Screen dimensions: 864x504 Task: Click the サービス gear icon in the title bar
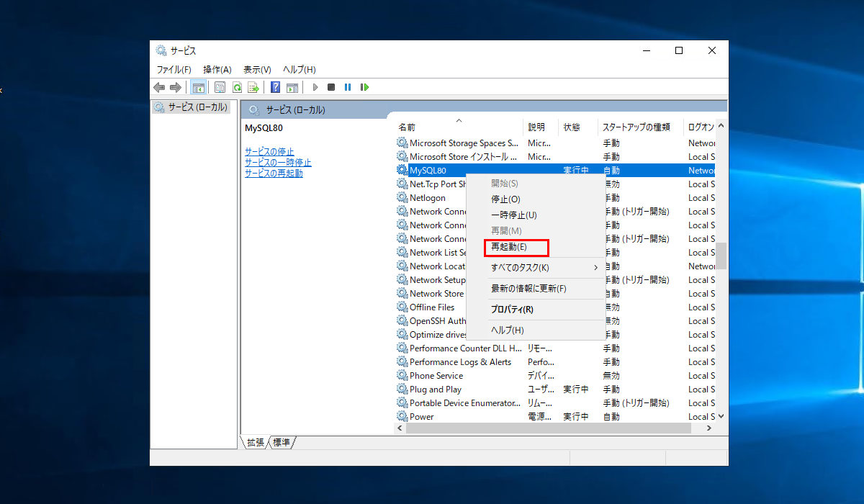click(161, 50)
